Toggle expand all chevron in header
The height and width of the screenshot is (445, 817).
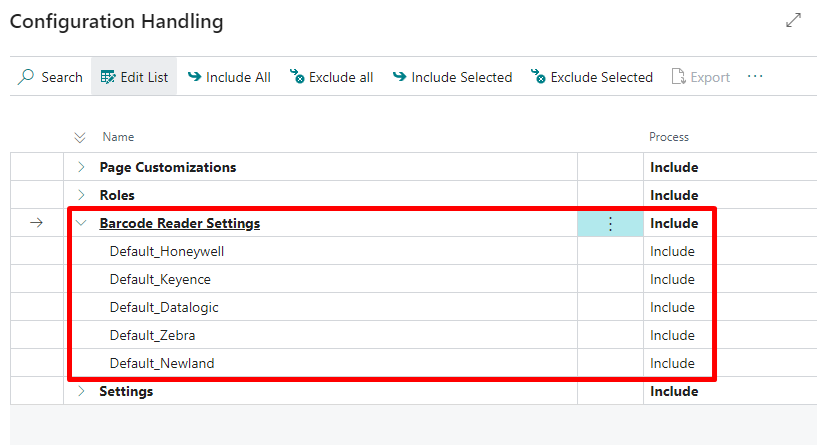[81, 137]
